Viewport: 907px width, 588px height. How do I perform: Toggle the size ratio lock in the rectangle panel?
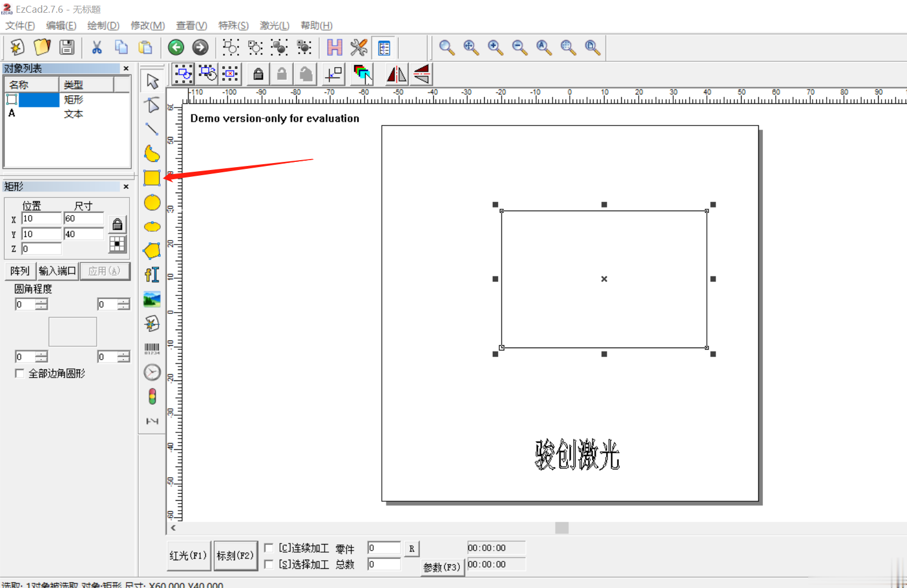point(117,224)
